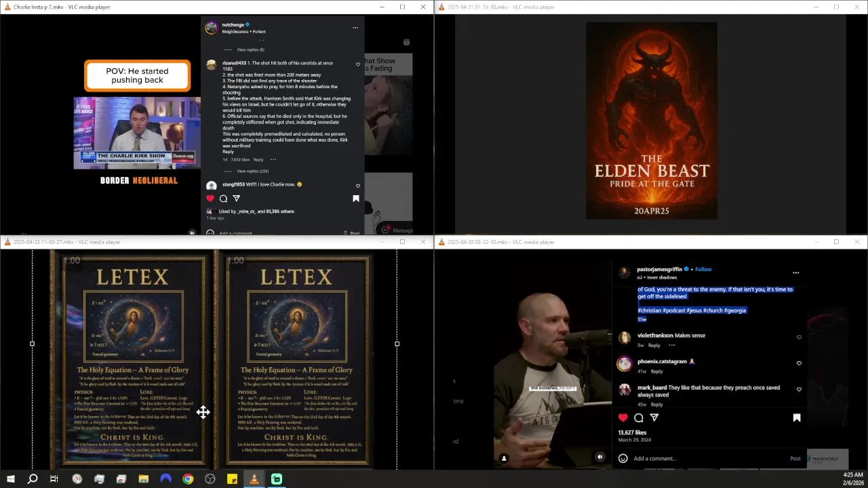Open the #church hashtag
This screenshot has width=868, height=488.
tap(713, 310)
